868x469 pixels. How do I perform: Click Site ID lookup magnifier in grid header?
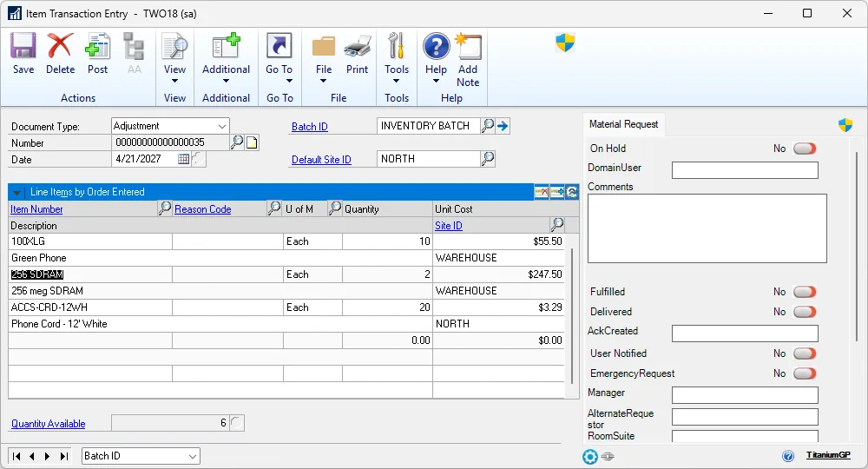click(557, 224)
